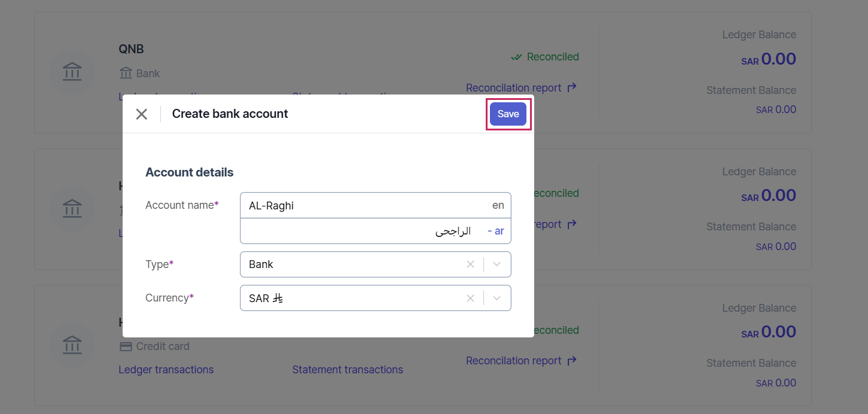Open Ledger transactions for the credit card account

166,369
